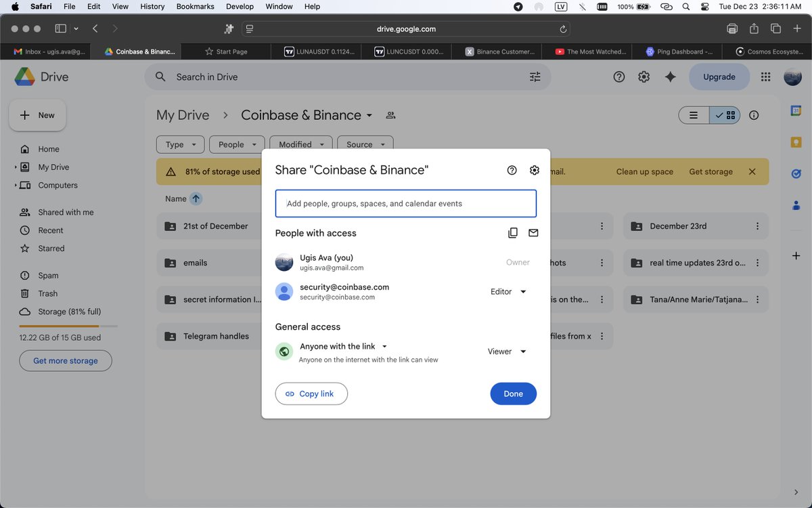This screenshot has width=812, height=508.
Task: Open the People filter dropdown
Action: (x=237, y=144)
